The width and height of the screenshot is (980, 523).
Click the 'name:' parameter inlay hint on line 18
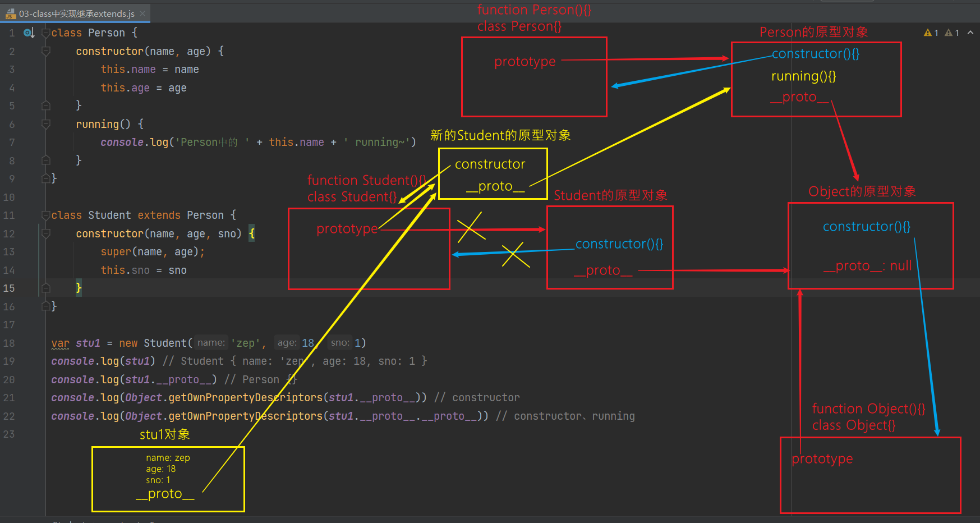[211, 342]
